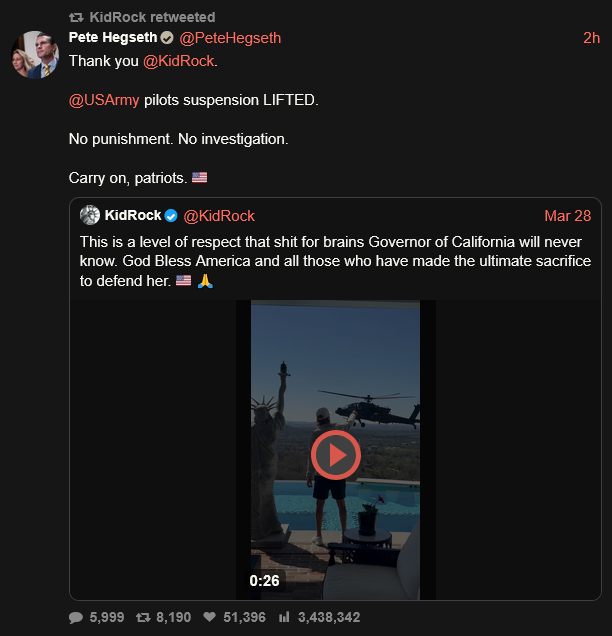Click the 2h timestamp link

click(x=591, y=38)
